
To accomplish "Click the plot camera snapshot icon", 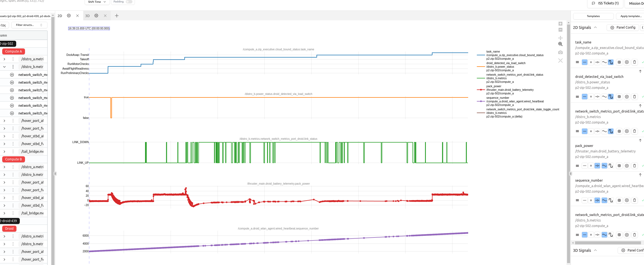I will point(560,52).
